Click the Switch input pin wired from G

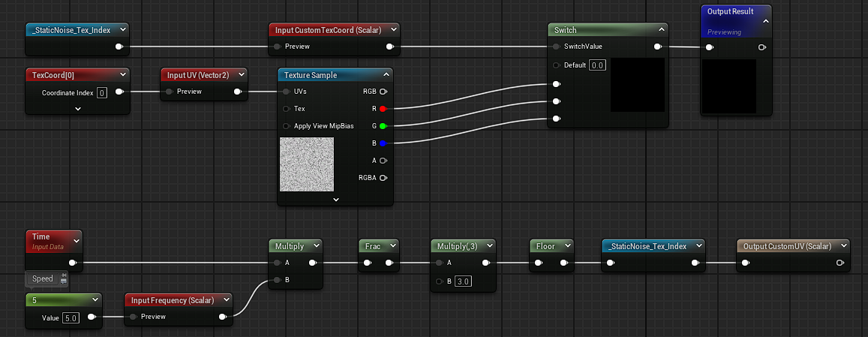(x=557, y=101)
